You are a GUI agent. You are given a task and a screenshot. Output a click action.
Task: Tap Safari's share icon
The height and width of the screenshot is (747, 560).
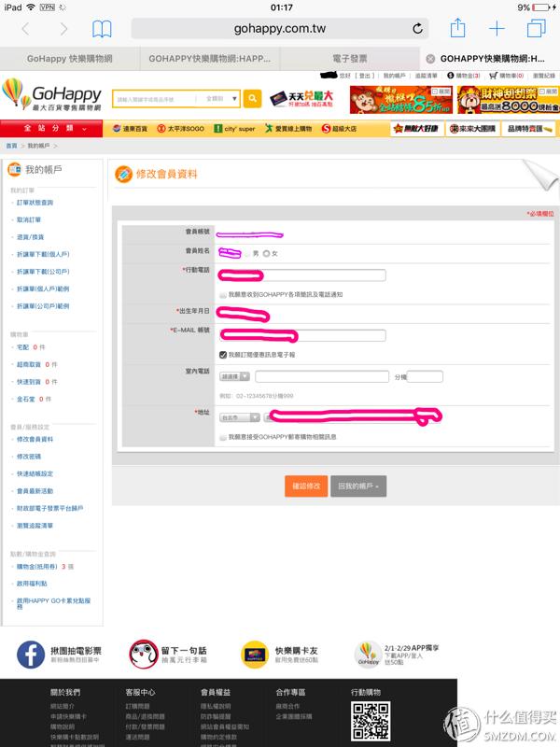tap(457, 29)
